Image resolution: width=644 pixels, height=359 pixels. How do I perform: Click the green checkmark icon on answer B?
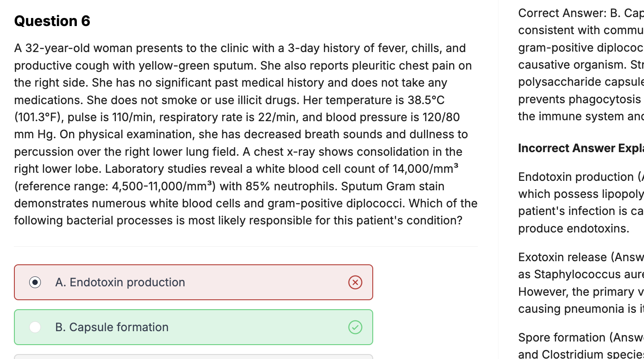tap(355, 327)
